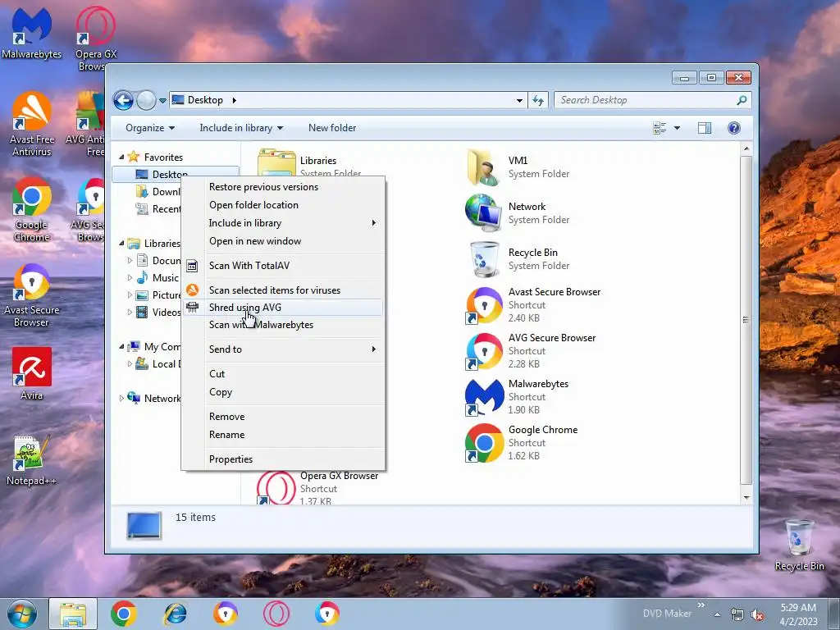Viewport: 840px width, 630px height.
Task: Select Recycle Bin icon on desktop wallpaper
Action: coord(799,538)
